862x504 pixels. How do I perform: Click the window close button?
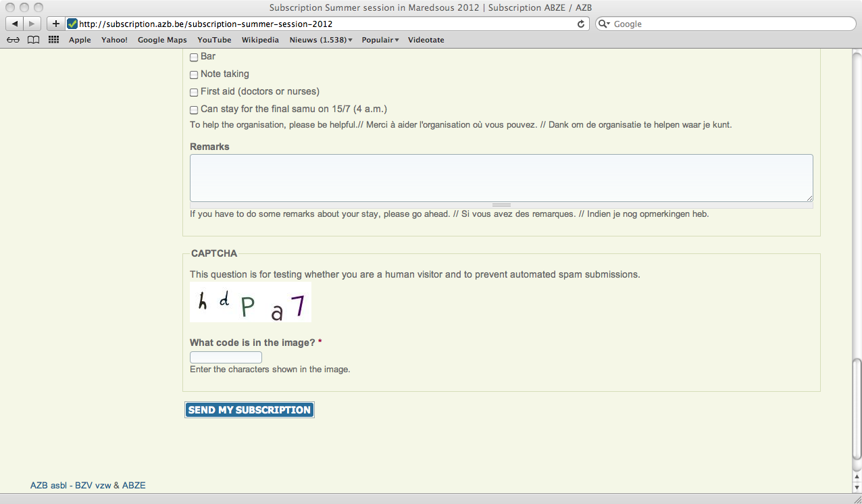[9, 7]
